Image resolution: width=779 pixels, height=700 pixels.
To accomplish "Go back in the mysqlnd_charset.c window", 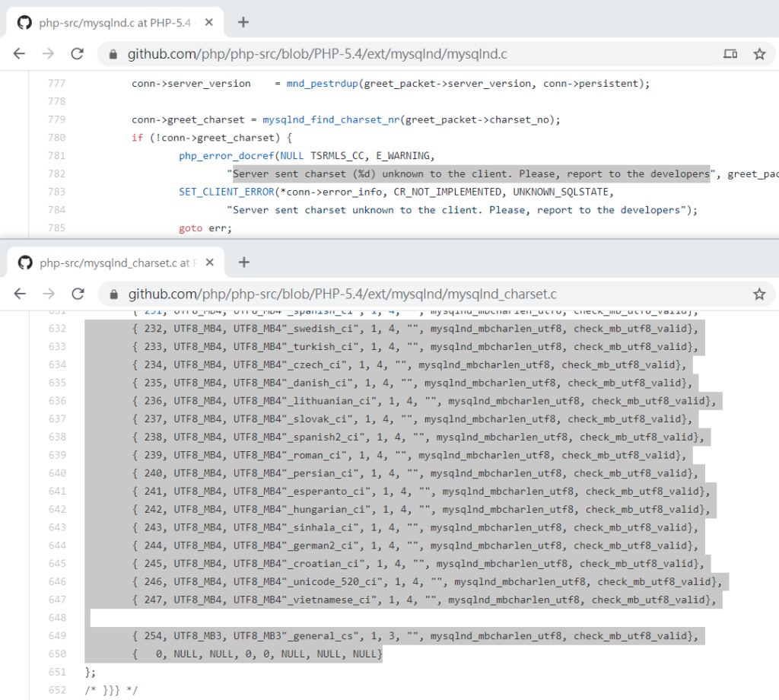I will click(19, 294).
